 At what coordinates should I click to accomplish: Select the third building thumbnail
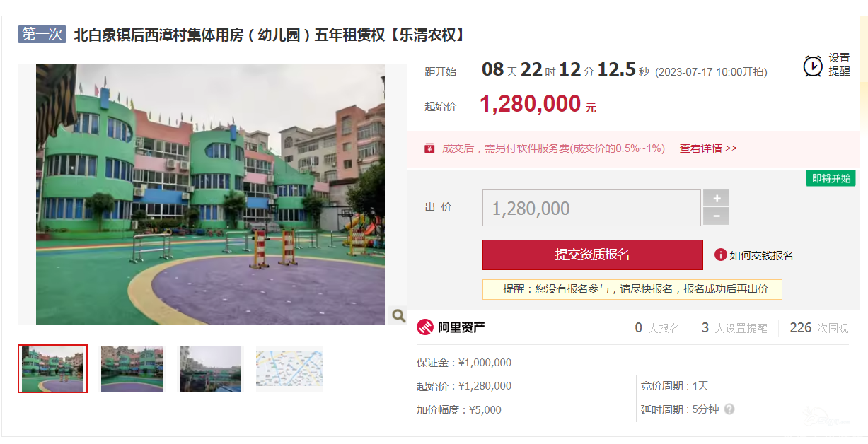(210, 368)
